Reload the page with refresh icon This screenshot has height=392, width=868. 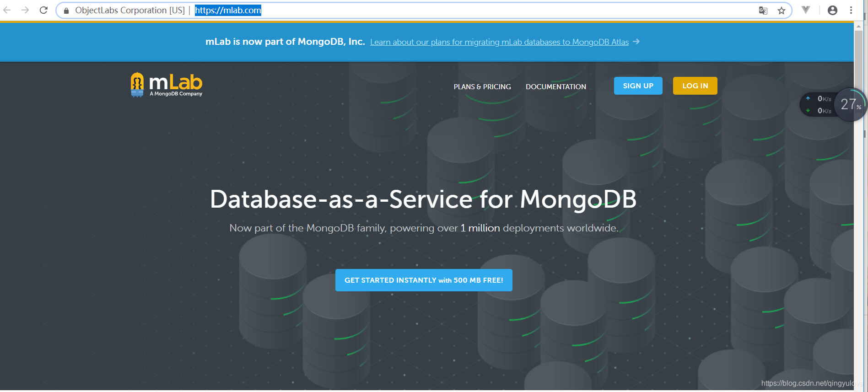(x=43, y=10)
